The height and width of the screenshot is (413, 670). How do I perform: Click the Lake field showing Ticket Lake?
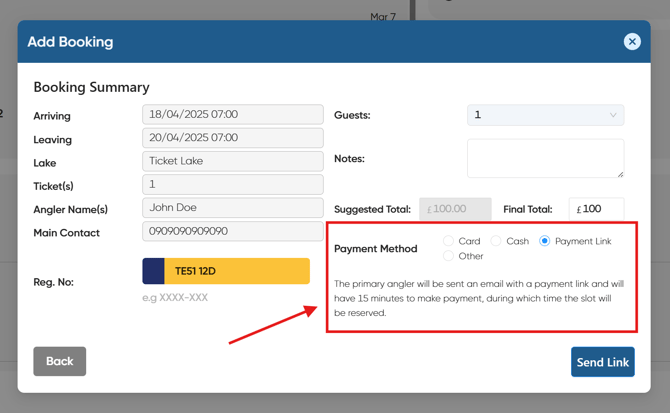(232, 161)
